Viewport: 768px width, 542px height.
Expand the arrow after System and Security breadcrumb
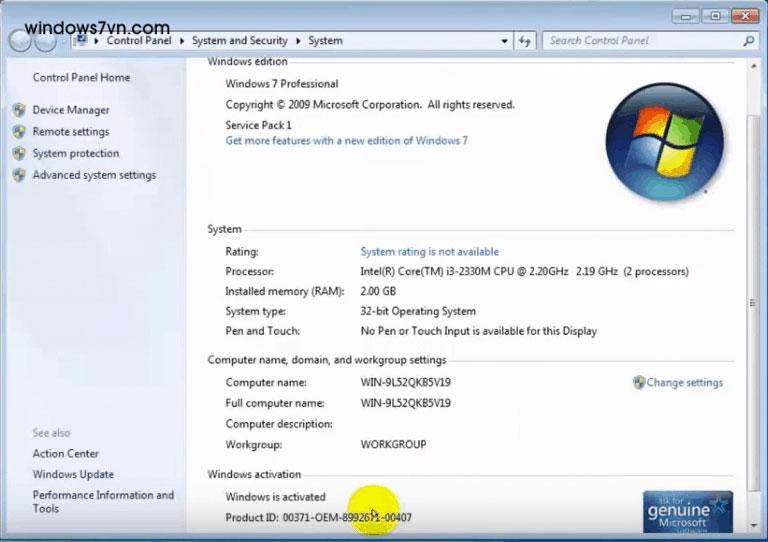click(298, 41)
